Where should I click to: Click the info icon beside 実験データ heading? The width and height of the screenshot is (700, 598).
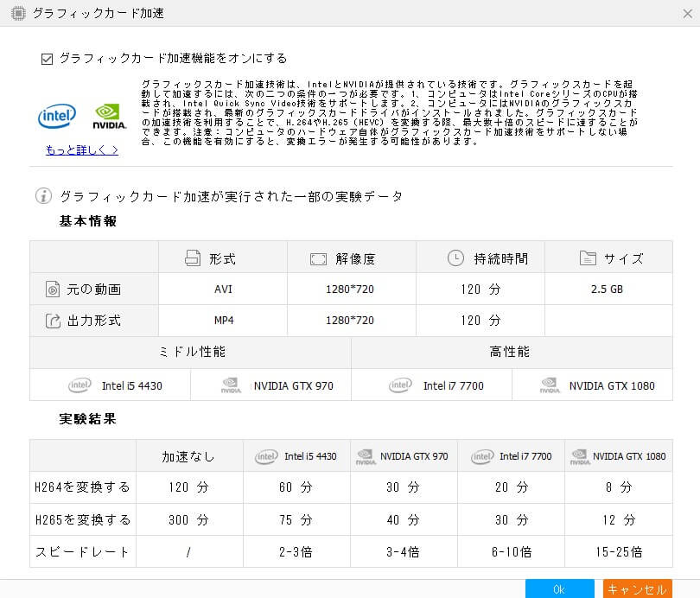(43, 195)
